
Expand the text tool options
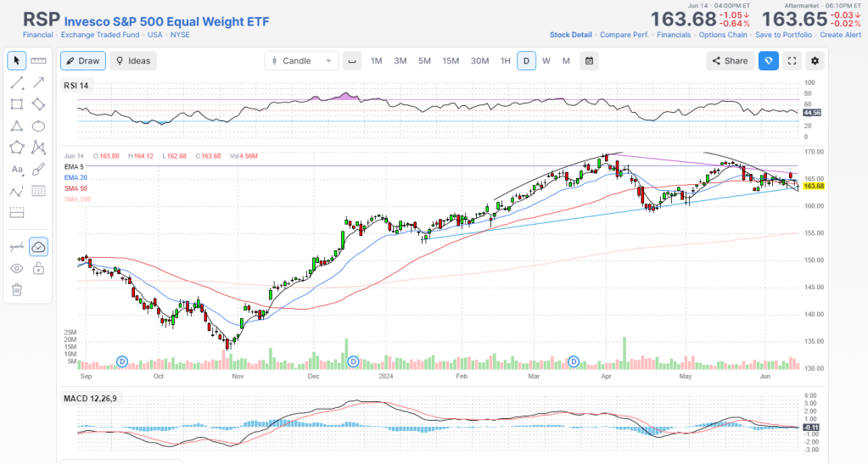point(16,170)
